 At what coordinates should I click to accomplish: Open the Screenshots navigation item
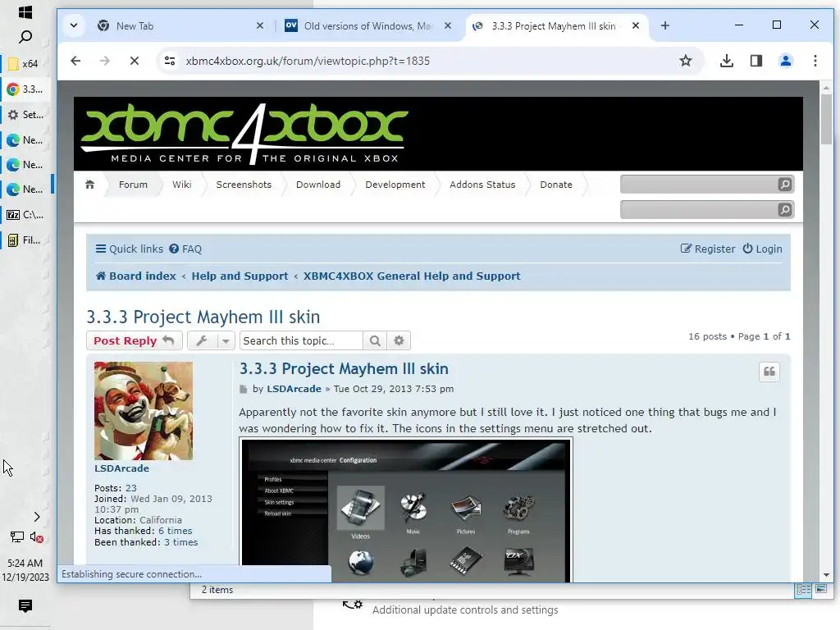(x=244, y=185)
